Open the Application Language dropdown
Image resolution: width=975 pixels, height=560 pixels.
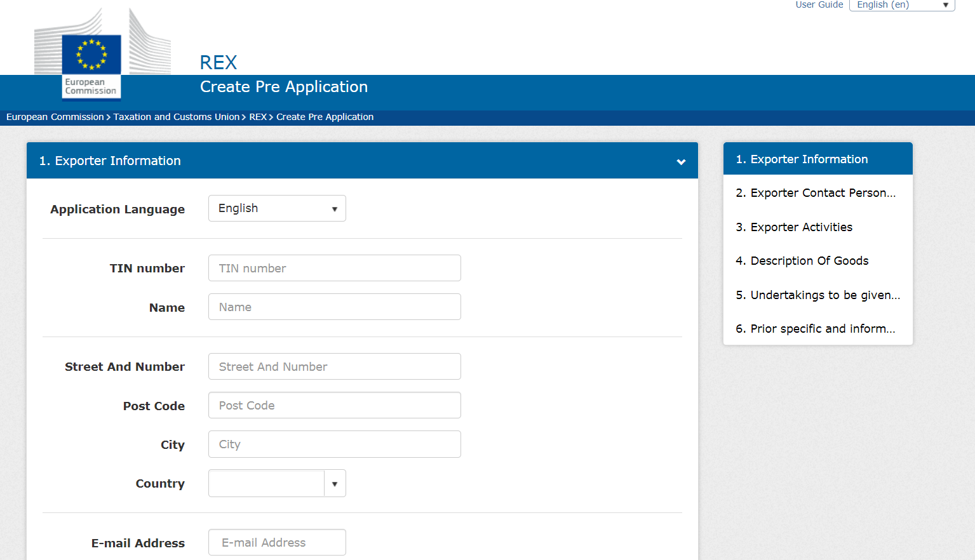tap(277, 208)
